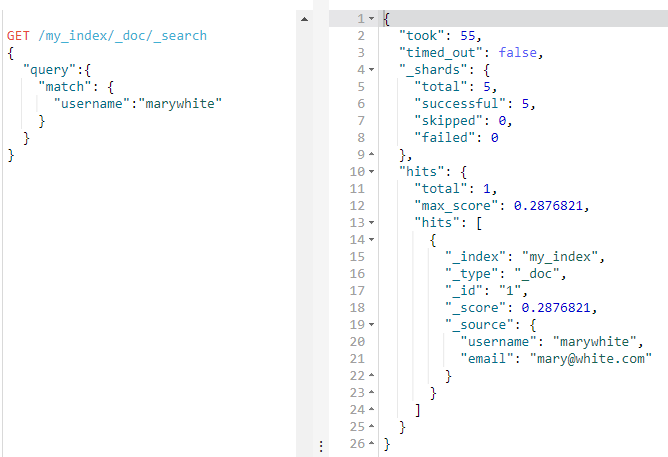
Task: Click the "_score" value on line 18
Action: (556, 308)
